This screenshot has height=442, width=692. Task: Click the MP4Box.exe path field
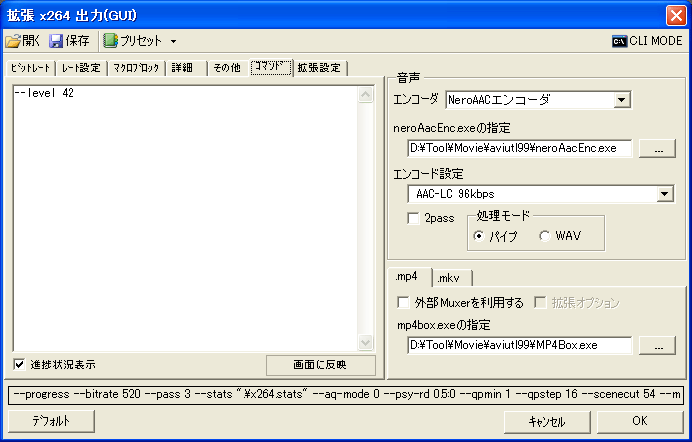point(519,345)
